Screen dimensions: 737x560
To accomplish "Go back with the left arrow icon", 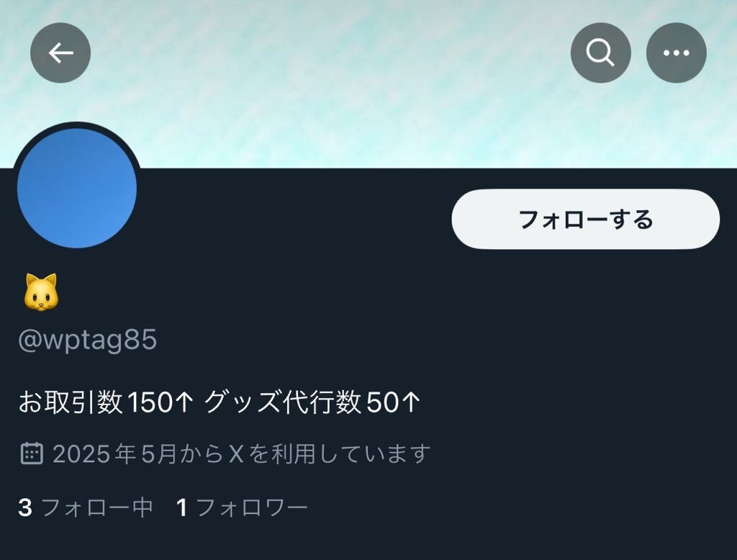I will pyautogui.click(x=60, y=53).
